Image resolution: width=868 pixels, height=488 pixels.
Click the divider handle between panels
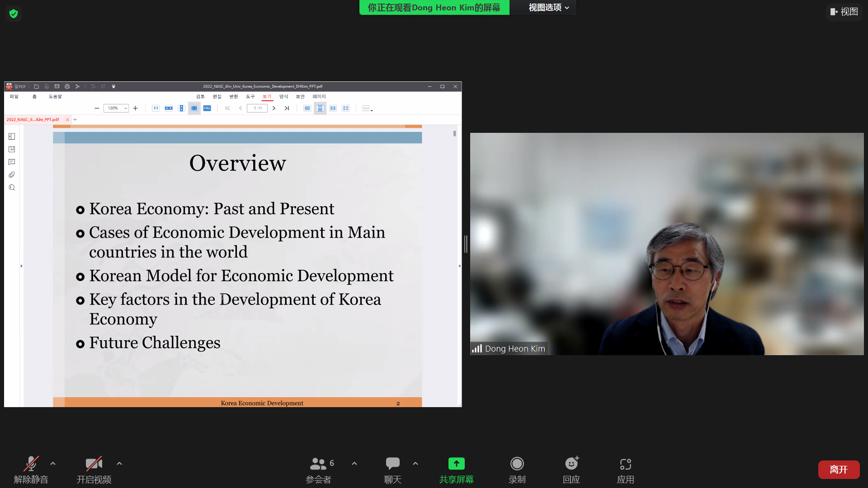(466, 244)
